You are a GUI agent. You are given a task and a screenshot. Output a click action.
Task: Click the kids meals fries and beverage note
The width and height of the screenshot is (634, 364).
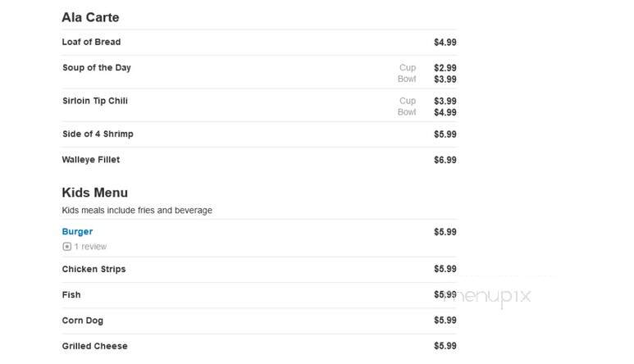[137, 211]
